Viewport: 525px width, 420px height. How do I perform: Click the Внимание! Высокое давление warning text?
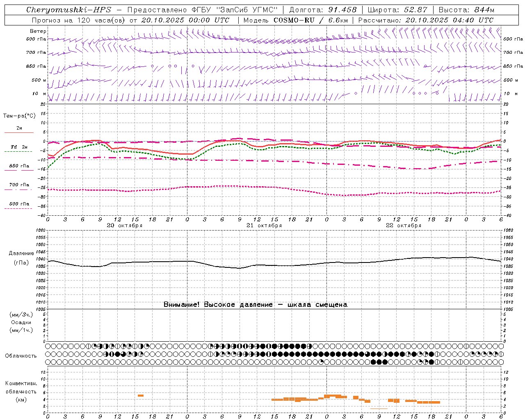(256, 305)
